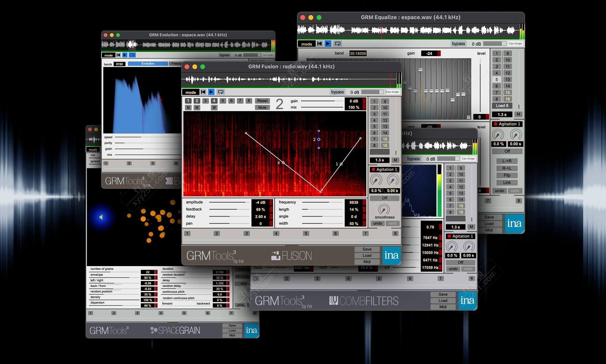Click the ina logo in CombFilters window

point(467,300)
